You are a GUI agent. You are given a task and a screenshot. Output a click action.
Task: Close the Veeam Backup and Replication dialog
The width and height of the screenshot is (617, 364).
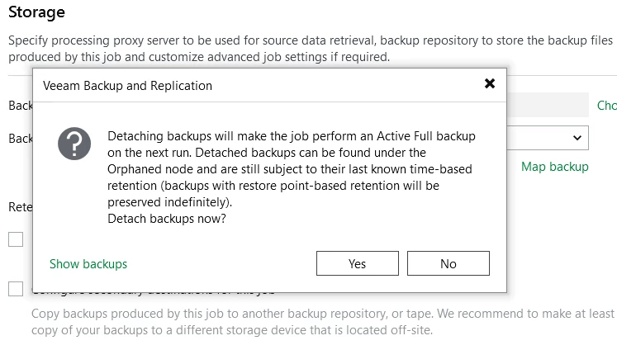pyautogui.click(x=490, y=83)
